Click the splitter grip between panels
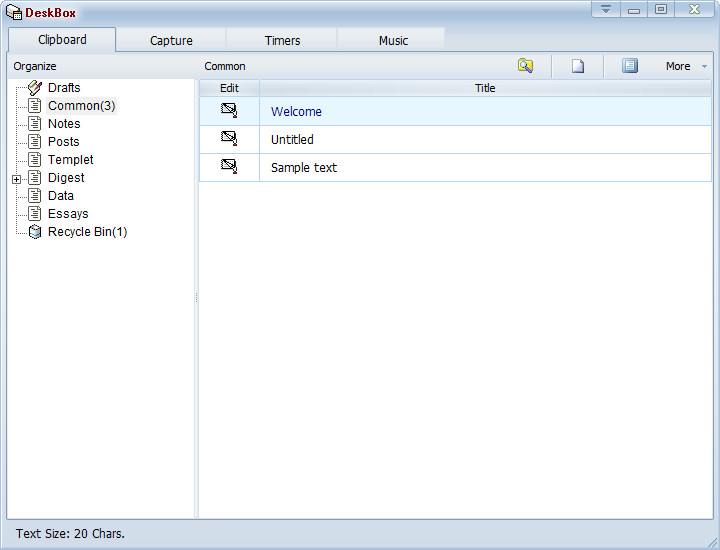This screenshot has width=720, height=550. pyautogui.click(x=197, y=298)
